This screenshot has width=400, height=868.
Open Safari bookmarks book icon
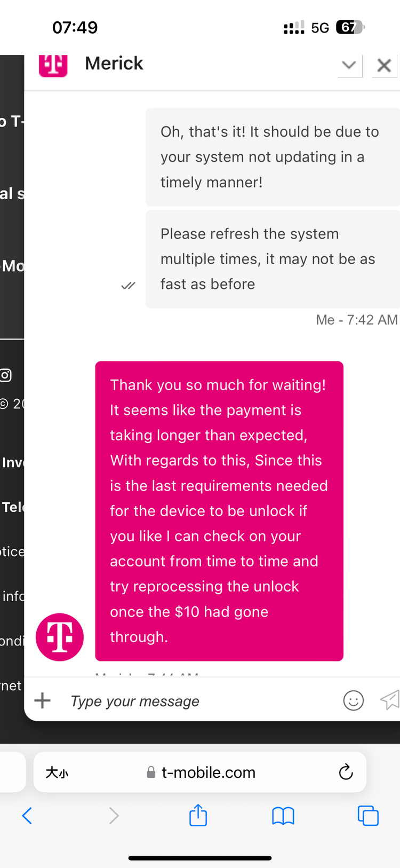pos(283,816)
